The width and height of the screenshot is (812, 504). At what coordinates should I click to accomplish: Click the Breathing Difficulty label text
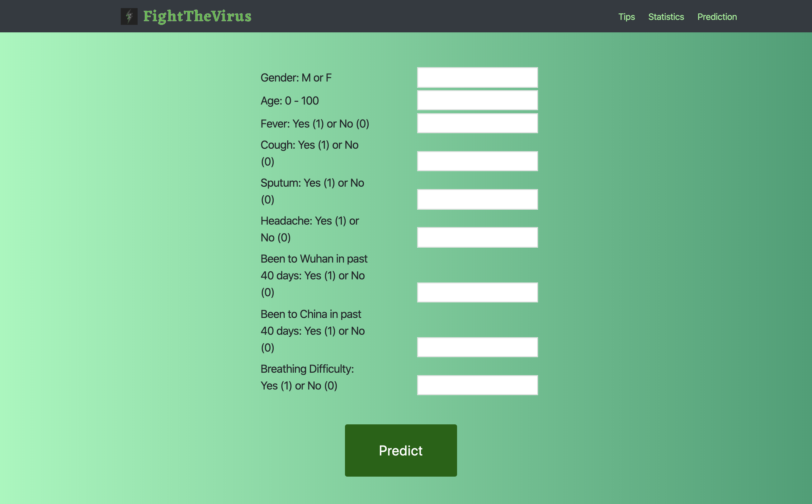coord(307,377)
